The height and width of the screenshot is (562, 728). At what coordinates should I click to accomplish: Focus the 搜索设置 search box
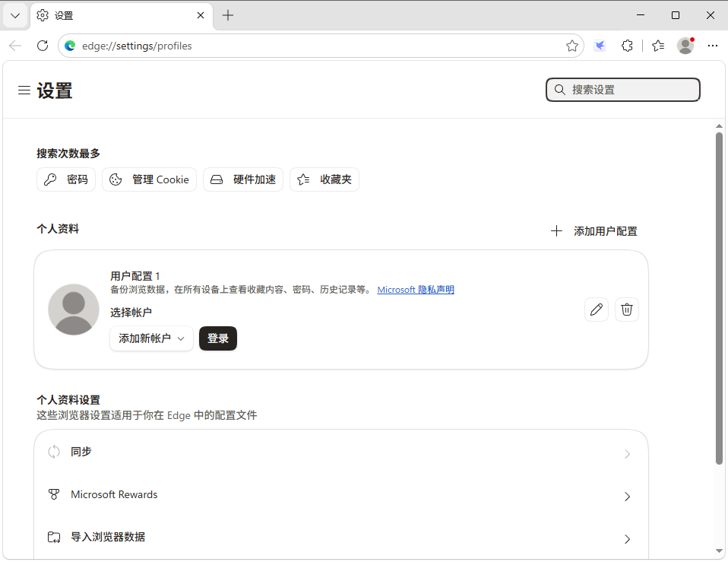[622, 90]
